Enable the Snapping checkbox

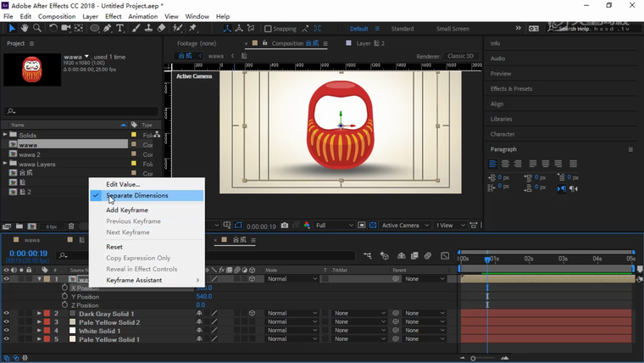coord(268,29)
